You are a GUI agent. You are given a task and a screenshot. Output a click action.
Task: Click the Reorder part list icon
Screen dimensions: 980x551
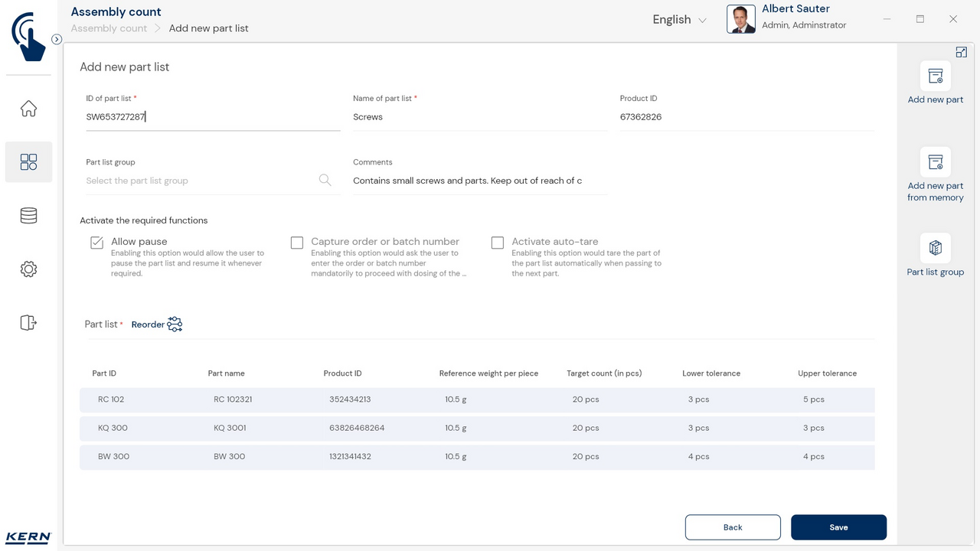[x=175, y=324]
